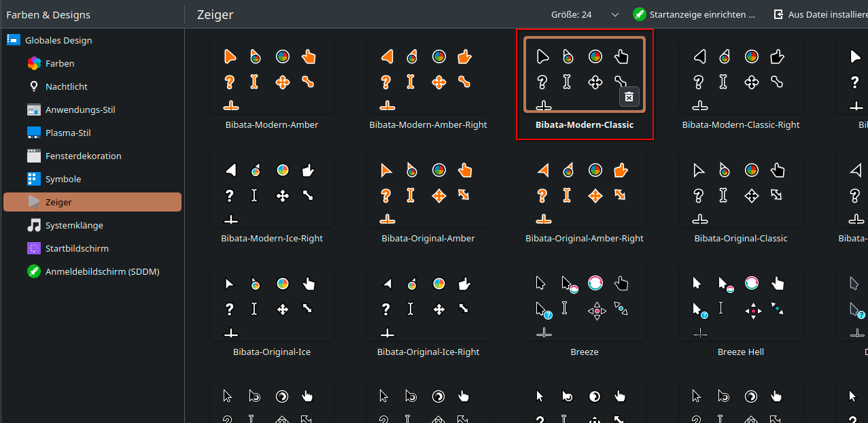Viewport: 868px width, 423px height.
Task: Select the Symbole grid icon
Action: point(34,179)
